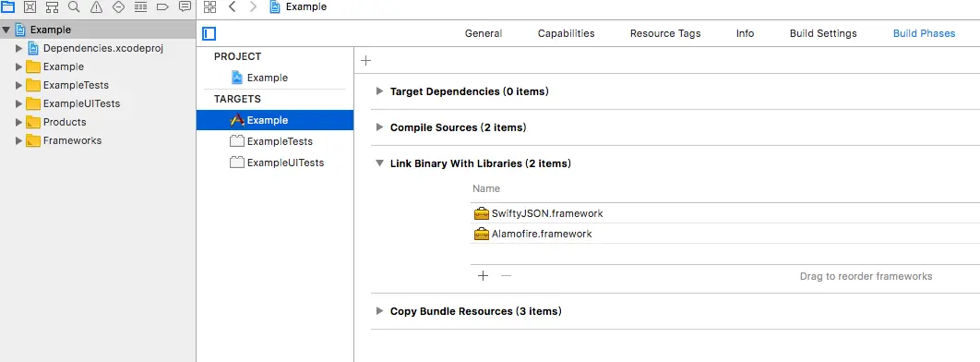Screen dimensions: 980x362
Task: Open the Report navigator speech bubble icon
Action: (185, 6)
